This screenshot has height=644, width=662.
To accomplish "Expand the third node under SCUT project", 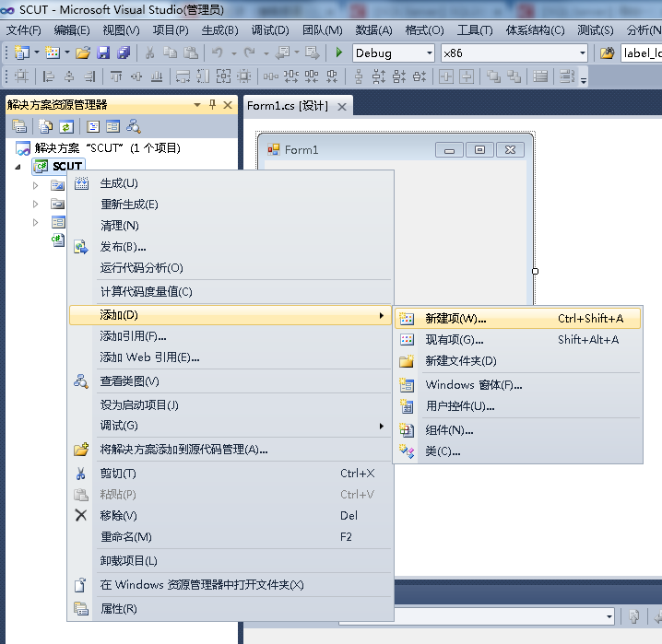I will [x=35, y=222].
